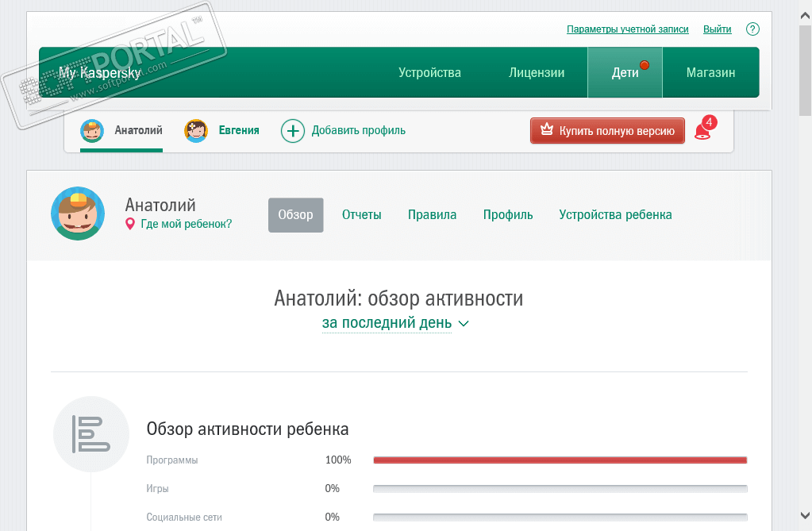Image resolution: width=812 pixels, height=531 pixels.
Task: Open the notifications bell with 4 alerts
Action: pos(706,128)
